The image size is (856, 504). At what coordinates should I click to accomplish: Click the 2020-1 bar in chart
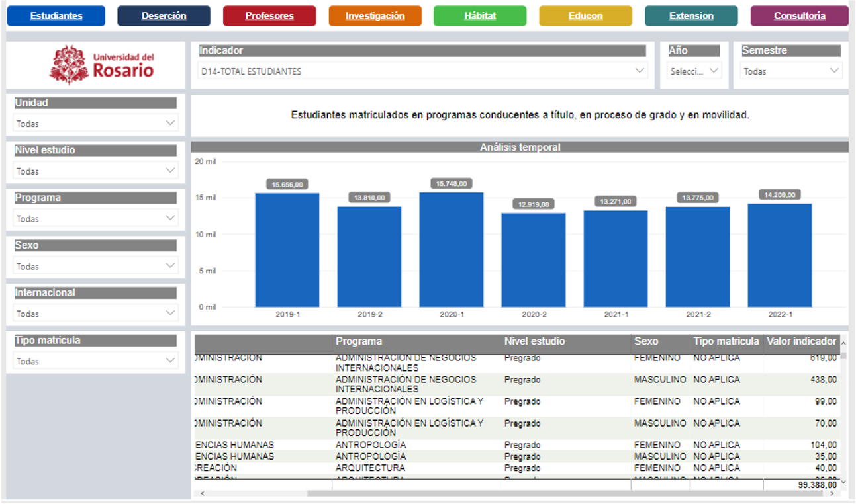point(451,250)
